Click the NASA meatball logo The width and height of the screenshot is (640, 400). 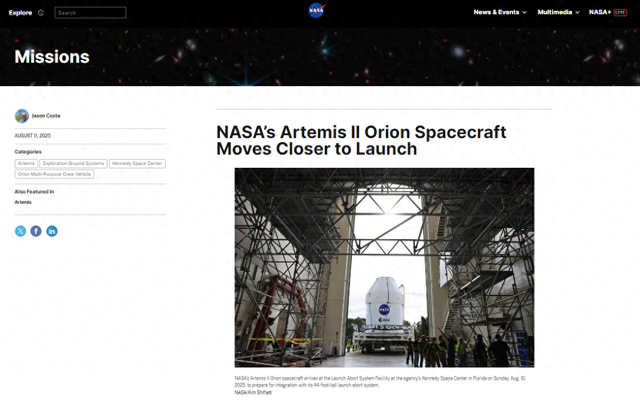317,11
